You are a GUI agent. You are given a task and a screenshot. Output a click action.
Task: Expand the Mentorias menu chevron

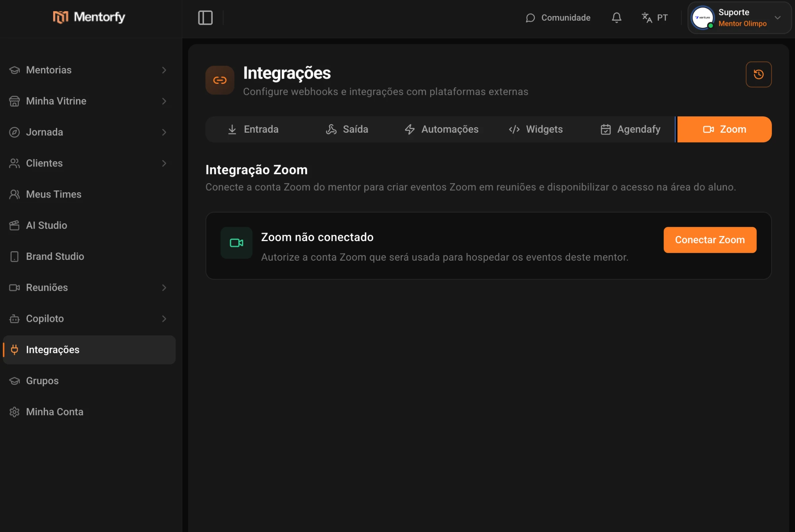(164, 70)
